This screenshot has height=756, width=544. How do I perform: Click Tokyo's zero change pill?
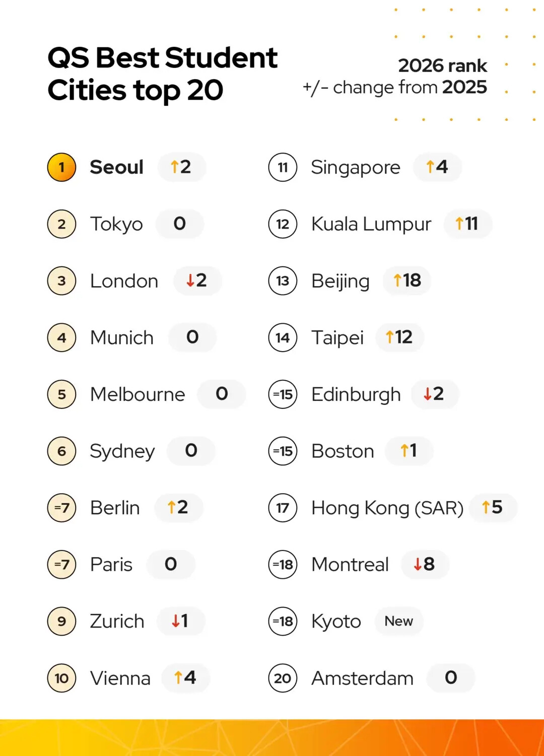tap(180, 224)
